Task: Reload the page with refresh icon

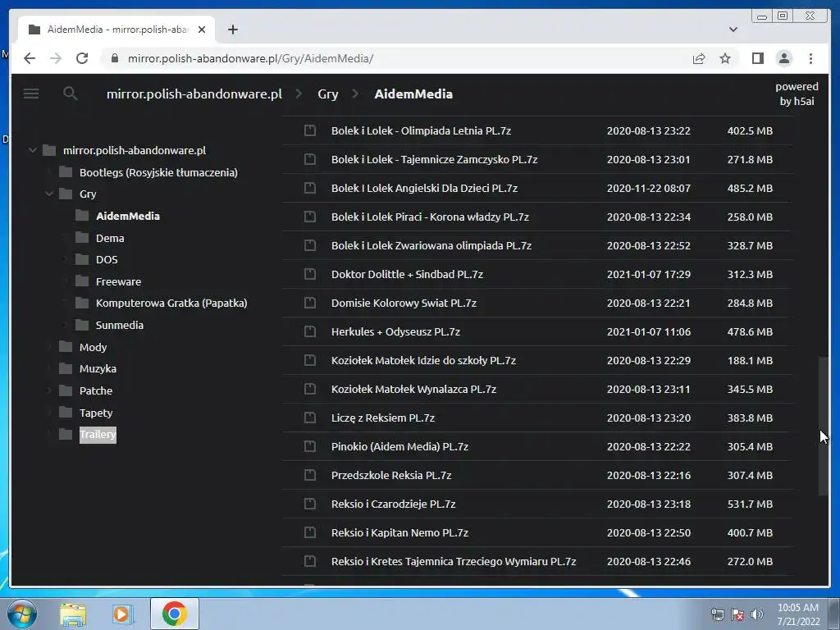Action: [82, 58]
